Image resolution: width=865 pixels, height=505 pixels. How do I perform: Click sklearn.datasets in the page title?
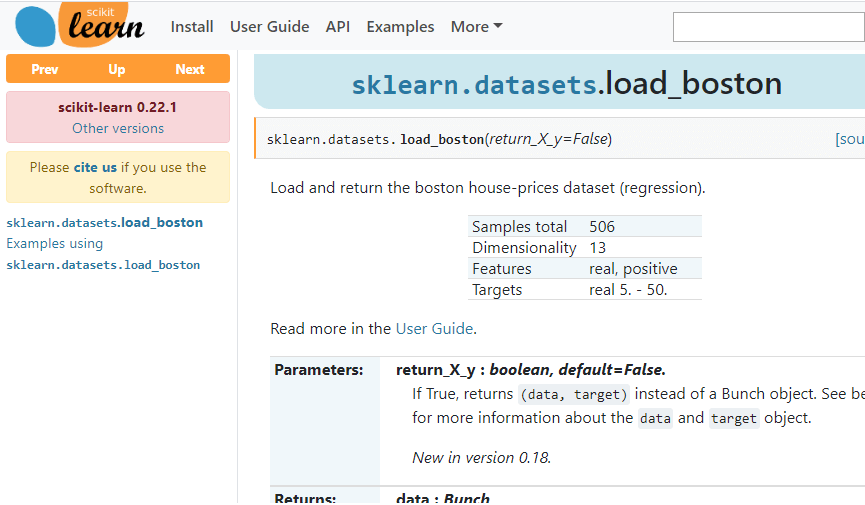[x=474, y=84]
